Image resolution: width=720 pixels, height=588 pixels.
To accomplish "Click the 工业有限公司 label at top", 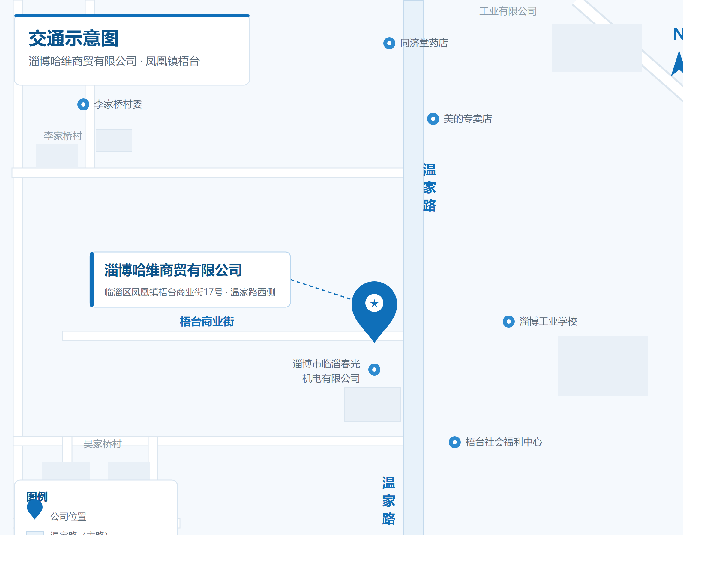I will [508, 11].
